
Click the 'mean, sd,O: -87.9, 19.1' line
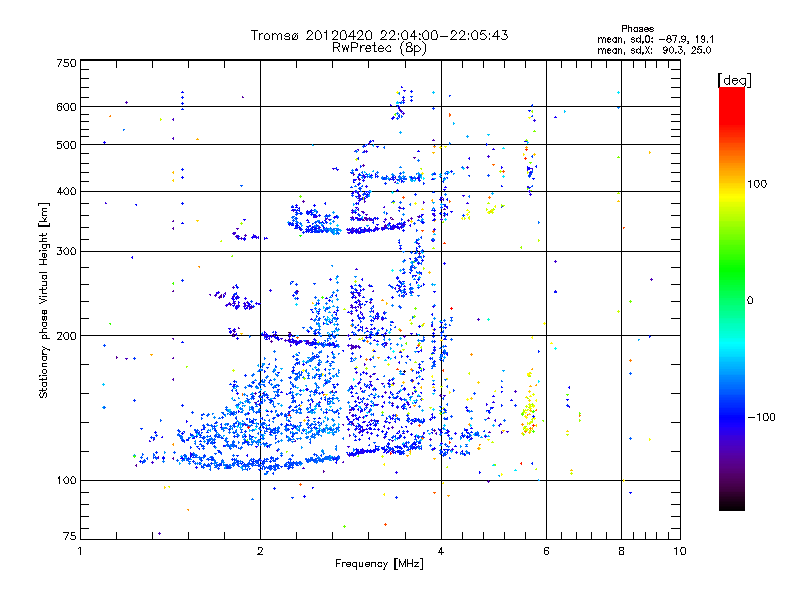point(656,39)
